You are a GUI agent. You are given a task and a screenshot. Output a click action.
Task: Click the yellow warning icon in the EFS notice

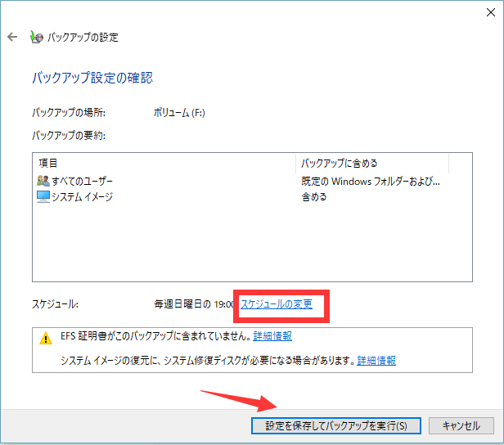click(43, 336)
